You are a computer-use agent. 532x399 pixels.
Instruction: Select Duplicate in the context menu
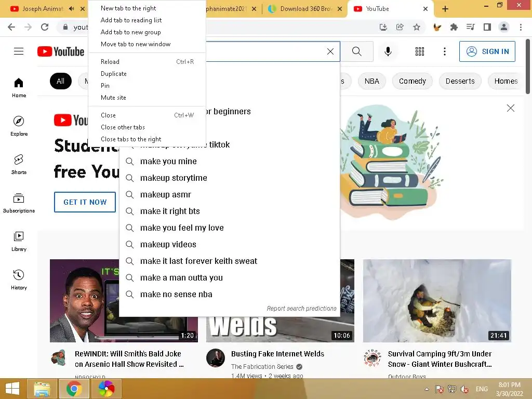coord(147,74)
